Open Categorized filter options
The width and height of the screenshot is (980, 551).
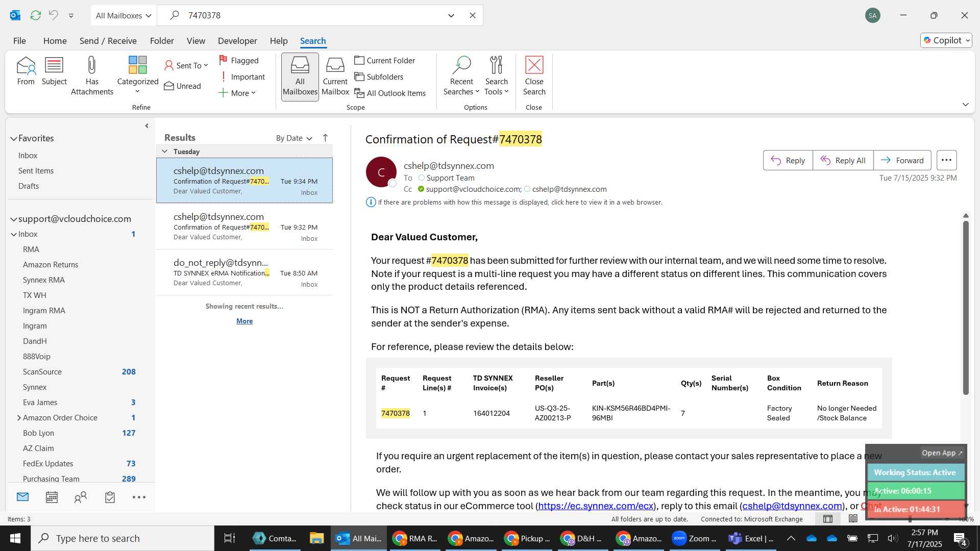click(137, 76)
